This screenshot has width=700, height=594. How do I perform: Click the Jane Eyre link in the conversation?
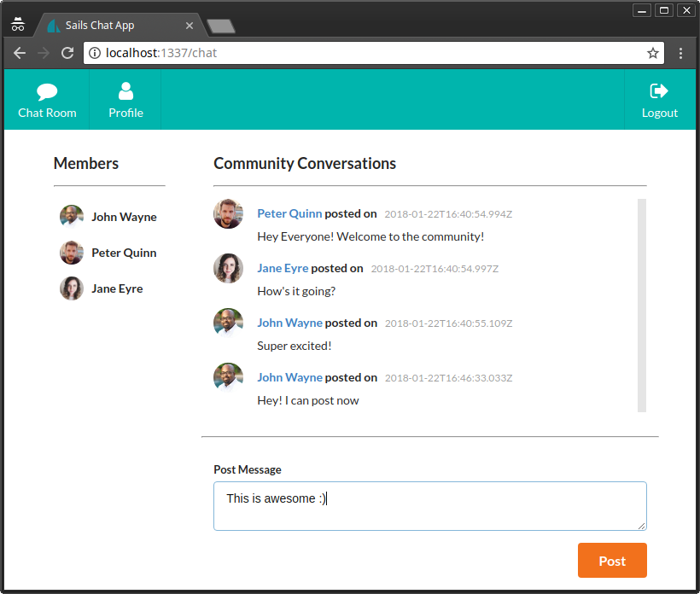pyautogui.click(x=283, y=267)
